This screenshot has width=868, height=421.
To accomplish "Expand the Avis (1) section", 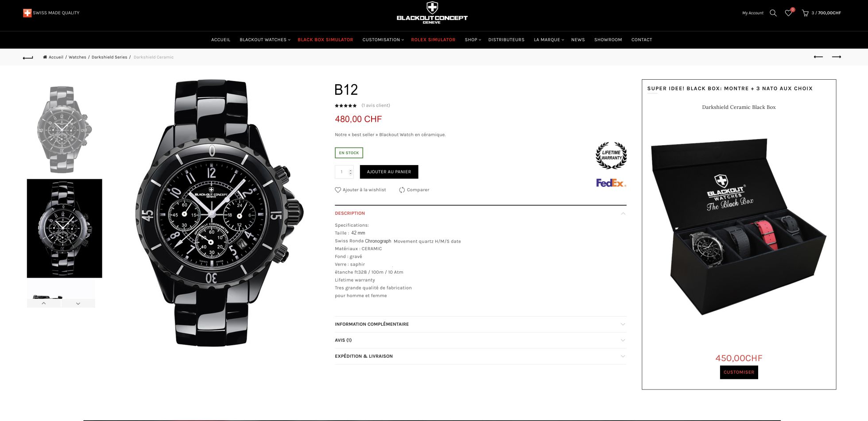I will pyautogui.click(x=480, y=340).
